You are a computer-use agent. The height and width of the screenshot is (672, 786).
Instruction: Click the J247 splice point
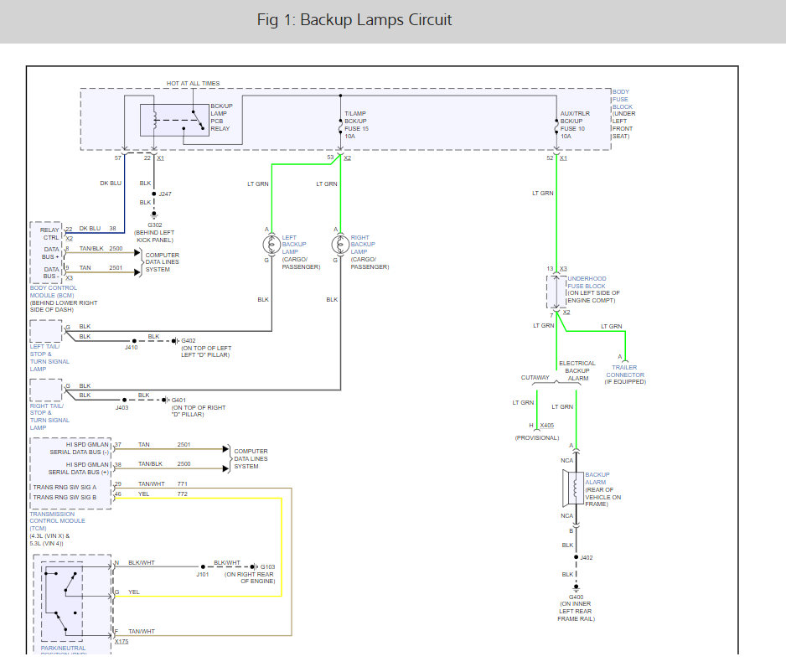(x=153, y=193)
